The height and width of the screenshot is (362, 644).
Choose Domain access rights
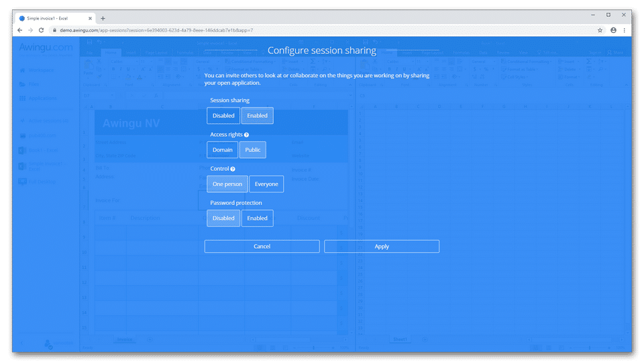(222, 149)
